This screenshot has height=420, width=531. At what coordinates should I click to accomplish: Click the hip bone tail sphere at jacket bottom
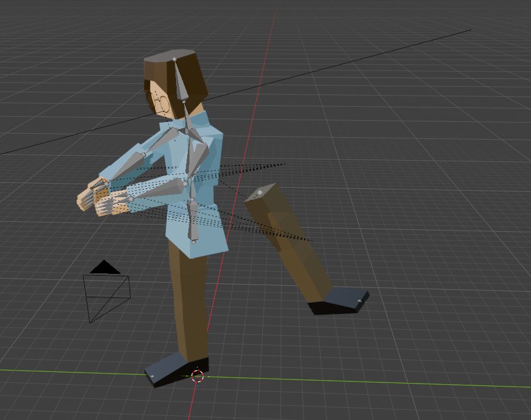194,242
